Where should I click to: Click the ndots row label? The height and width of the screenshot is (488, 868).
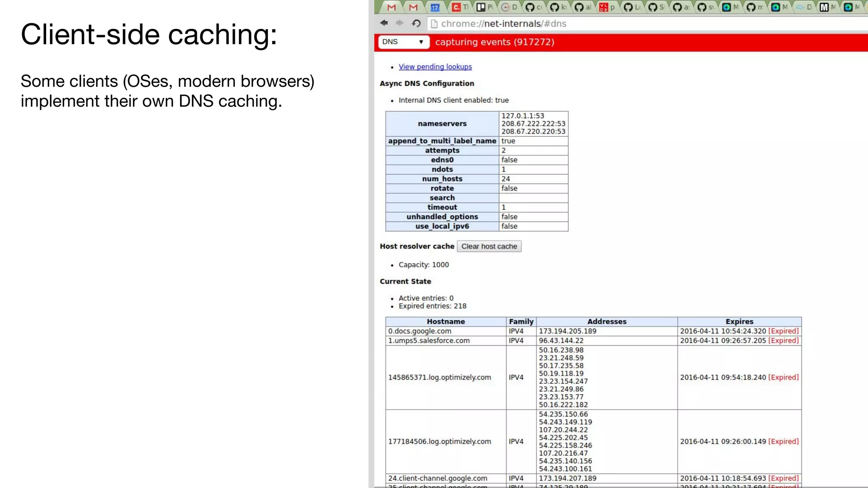click(x=442, y=169)
